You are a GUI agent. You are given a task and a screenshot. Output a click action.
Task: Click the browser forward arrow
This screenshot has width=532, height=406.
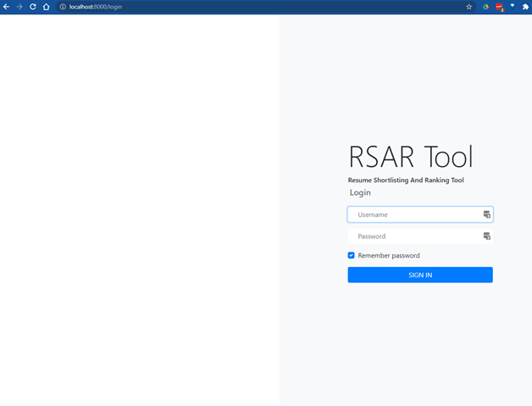19,7
